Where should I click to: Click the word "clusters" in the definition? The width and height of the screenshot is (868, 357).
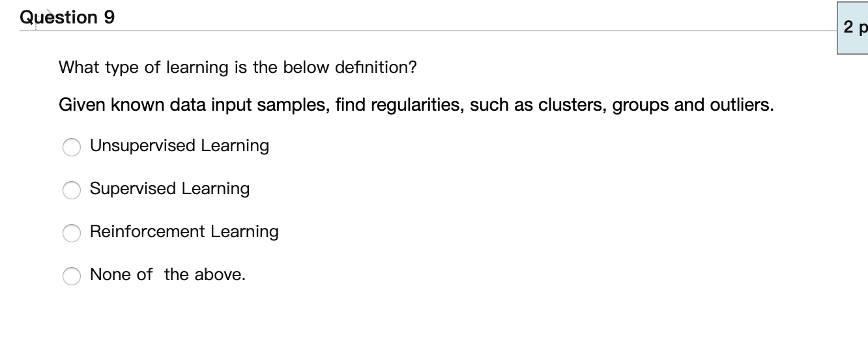tap(570, 105)
